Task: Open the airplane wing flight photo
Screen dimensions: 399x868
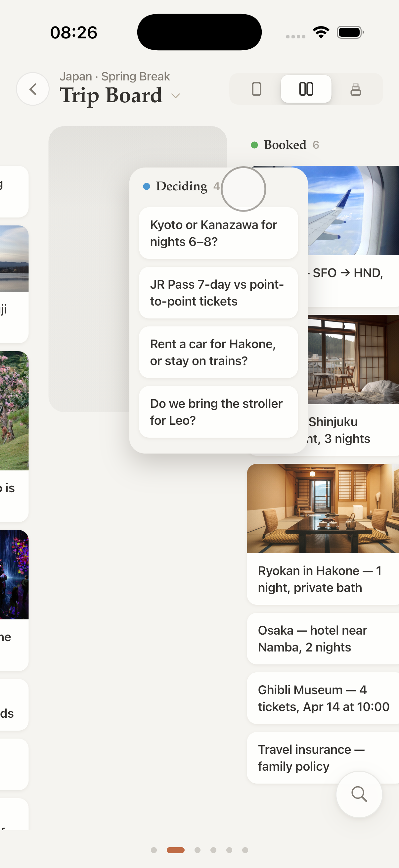Action: (x=353, y=211)
